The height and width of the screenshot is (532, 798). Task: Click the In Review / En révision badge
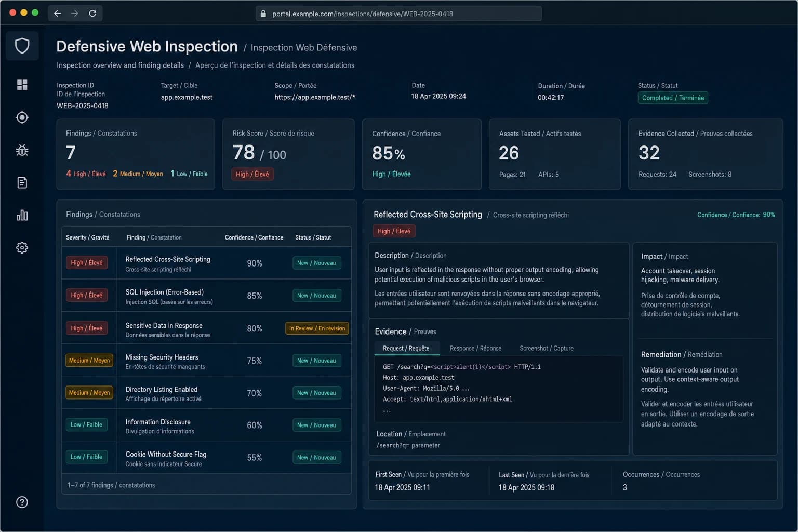click(317, 328)
